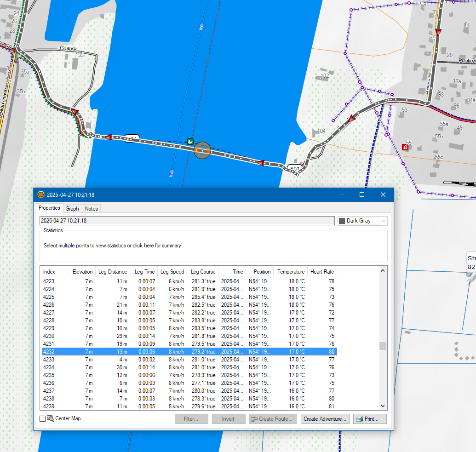Image resolution: width=476 pixels, height=452 pixels.
Task: Click the magnifier icon beside Center Map
Action: coord(50,418)
